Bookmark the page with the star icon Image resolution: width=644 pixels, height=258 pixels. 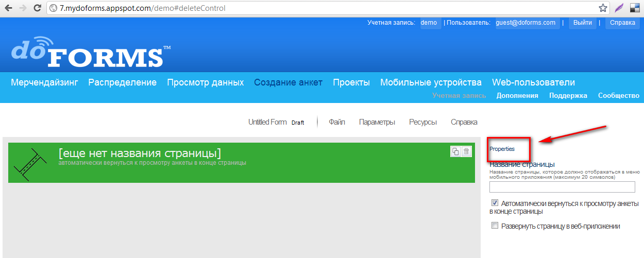[x=603, y=8]
